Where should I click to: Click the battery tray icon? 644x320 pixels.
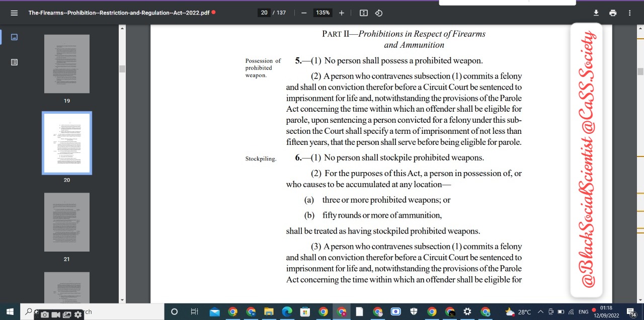(x=561, y=312)
